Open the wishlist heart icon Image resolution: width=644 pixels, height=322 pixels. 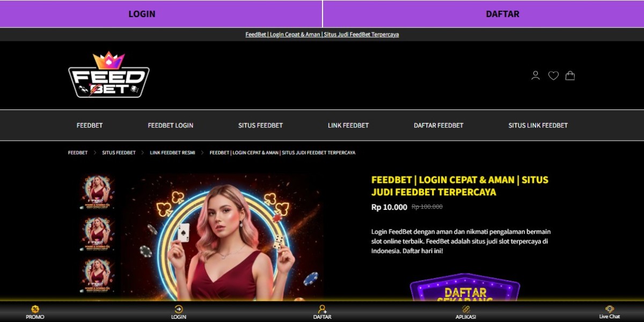pyautogui.click(x=553, y=76)
